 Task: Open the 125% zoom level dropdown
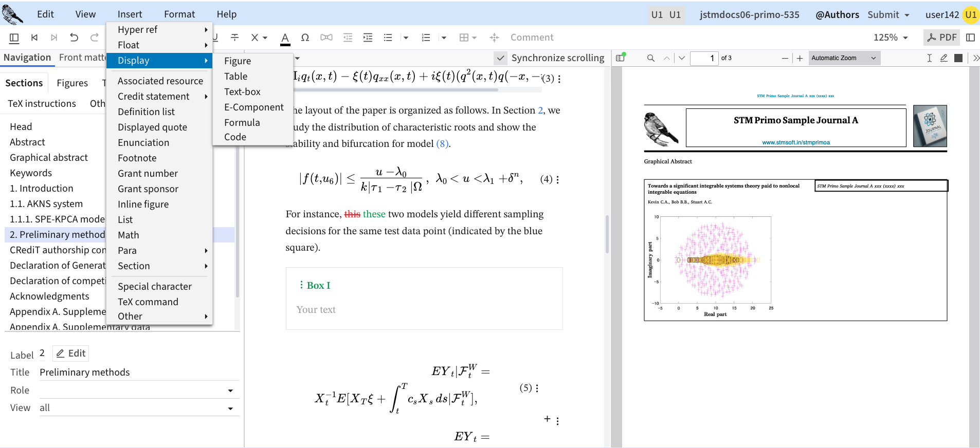point(891,38)
